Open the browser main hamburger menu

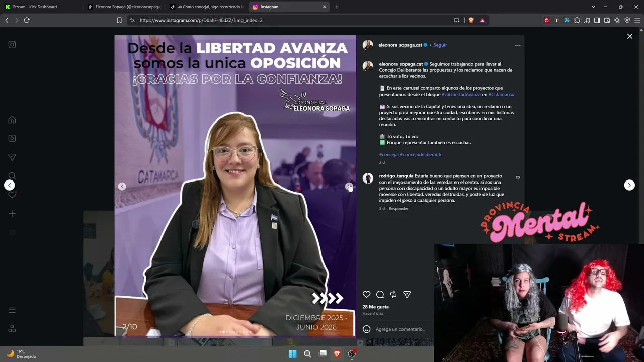point(637,20)
